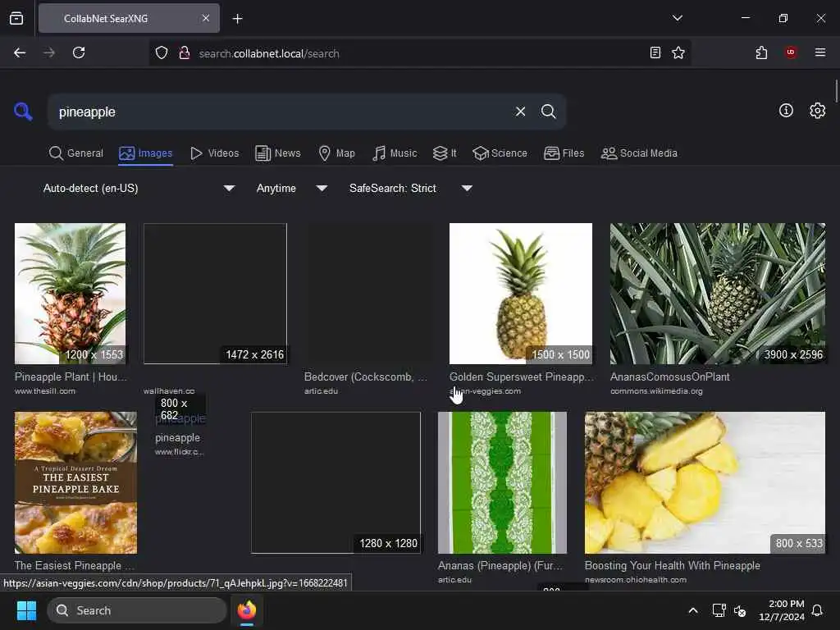The image size is (840, 630).
Task: Go back to previous page
Action: point(20,52)
